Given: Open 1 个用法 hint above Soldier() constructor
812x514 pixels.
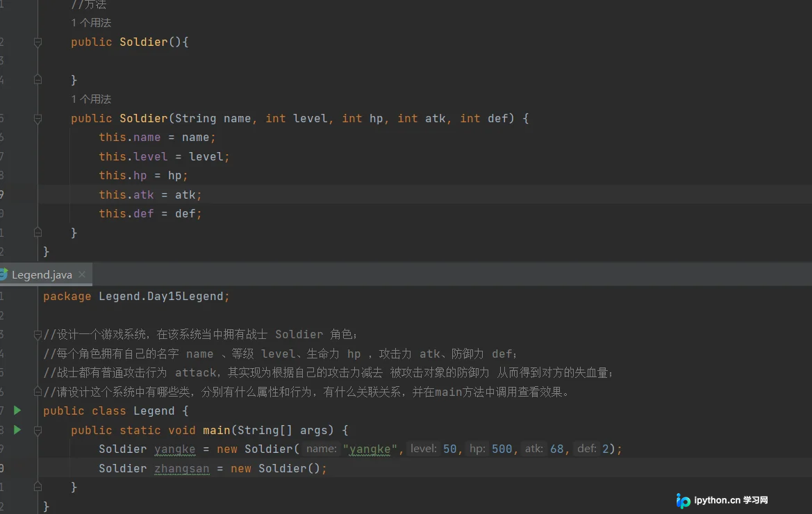Looking at the screenshot, I should pos(91,23).
